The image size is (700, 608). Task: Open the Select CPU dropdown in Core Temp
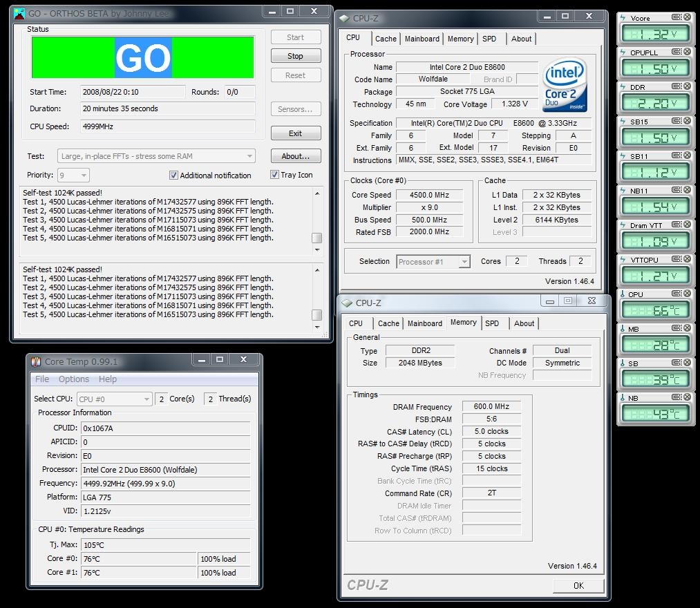tap(146, 399)
